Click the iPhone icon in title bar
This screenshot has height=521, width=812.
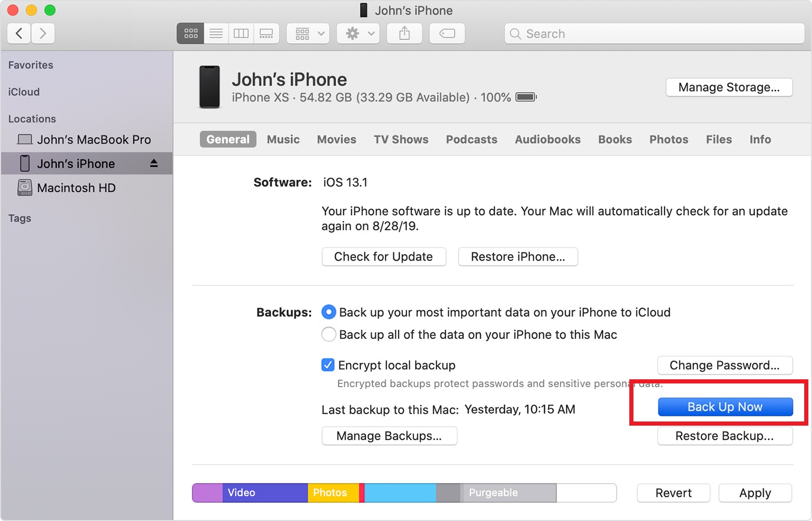pos(364,10)
